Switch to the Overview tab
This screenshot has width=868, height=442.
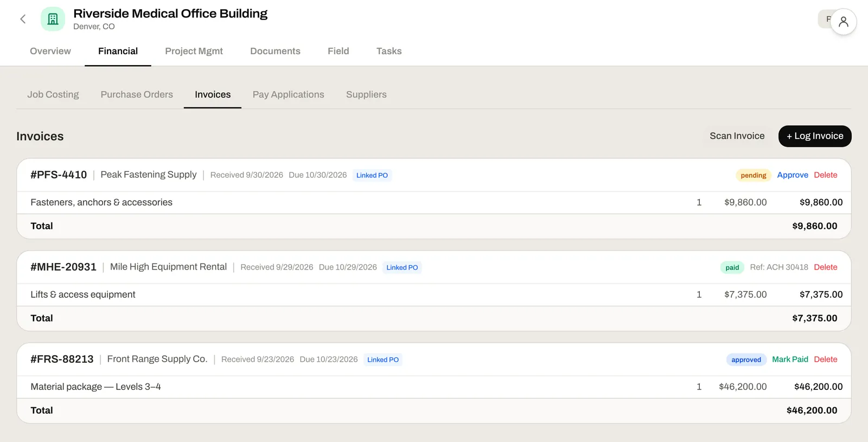coord(50,51)
